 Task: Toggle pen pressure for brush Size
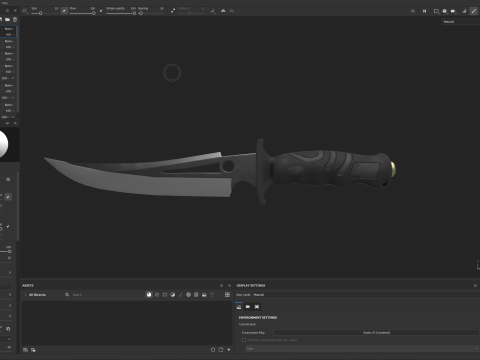(64, 11)
